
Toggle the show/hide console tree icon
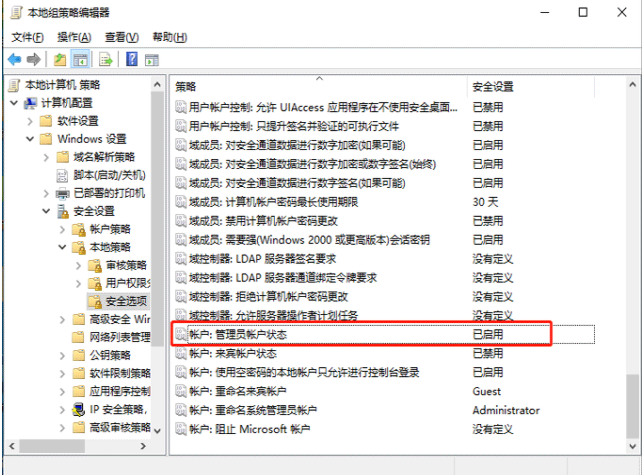[x=81, y=59]
